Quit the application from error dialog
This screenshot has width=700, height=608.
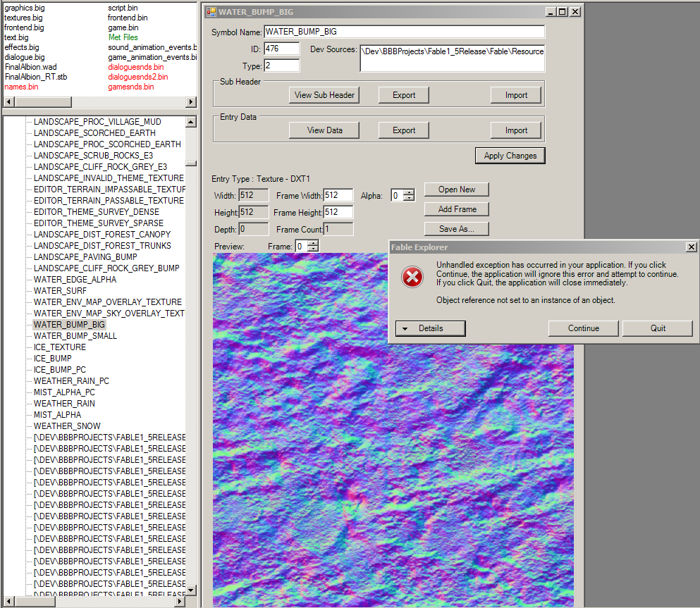(658, 328)
